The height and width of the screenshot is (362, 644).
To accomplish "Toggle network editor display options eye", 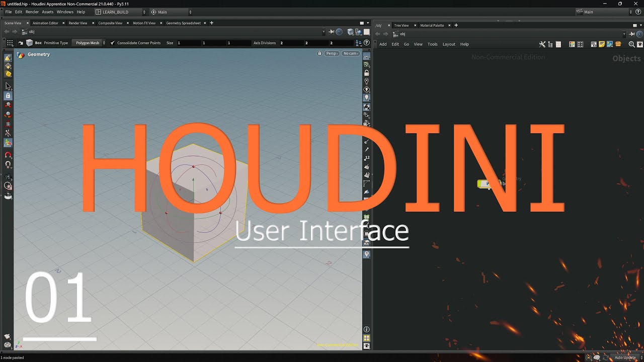I will coord(640,44).
